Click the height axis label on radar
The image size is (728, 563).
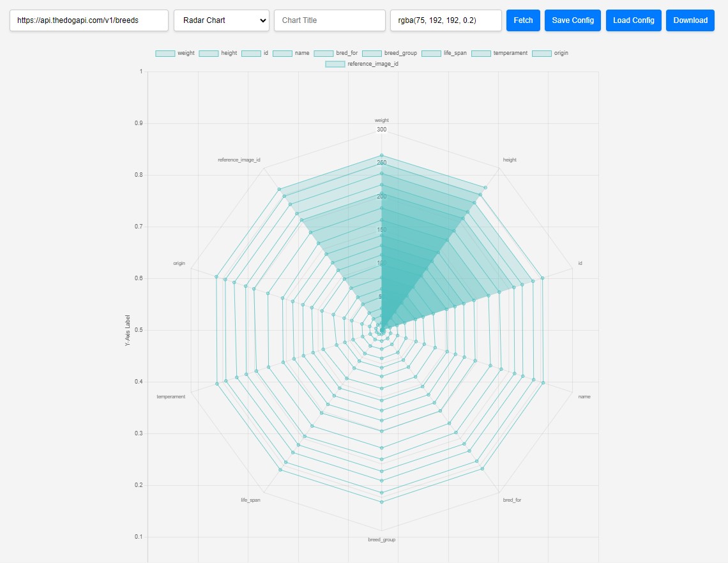point(510,160)
